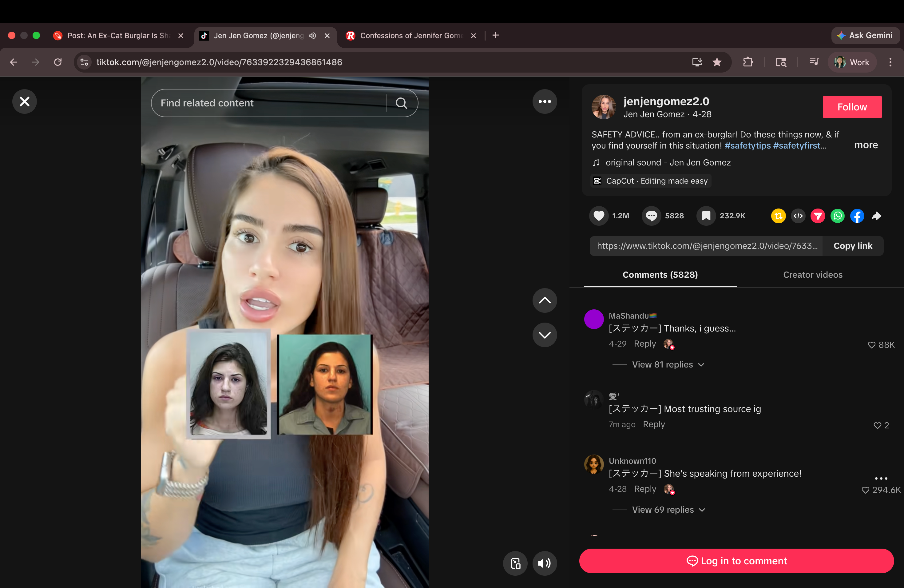Click the address bar URL

click(x=219, y=62)
